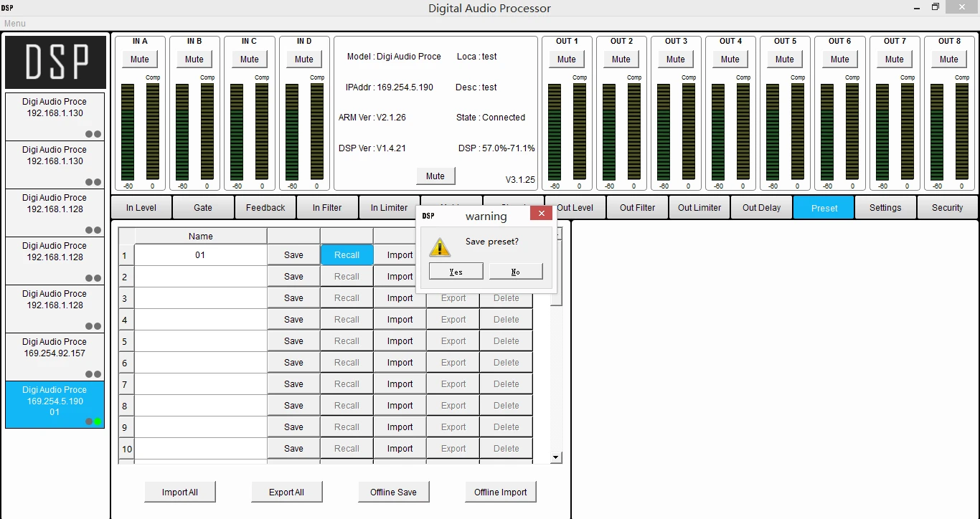This screenshot has height=519, width=980.
Task: Recall preset 1
Action: point(347,254)
